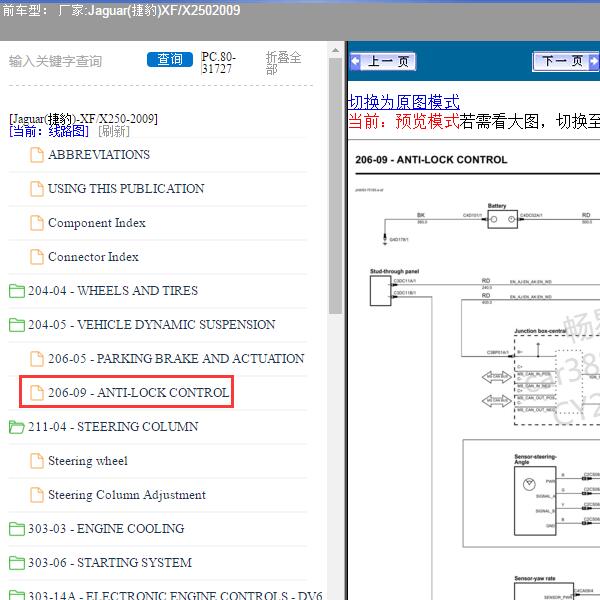Click the ABBREVIATIONS document icon
The width and height of the screenshot is (600, 600).
(37, 155)
